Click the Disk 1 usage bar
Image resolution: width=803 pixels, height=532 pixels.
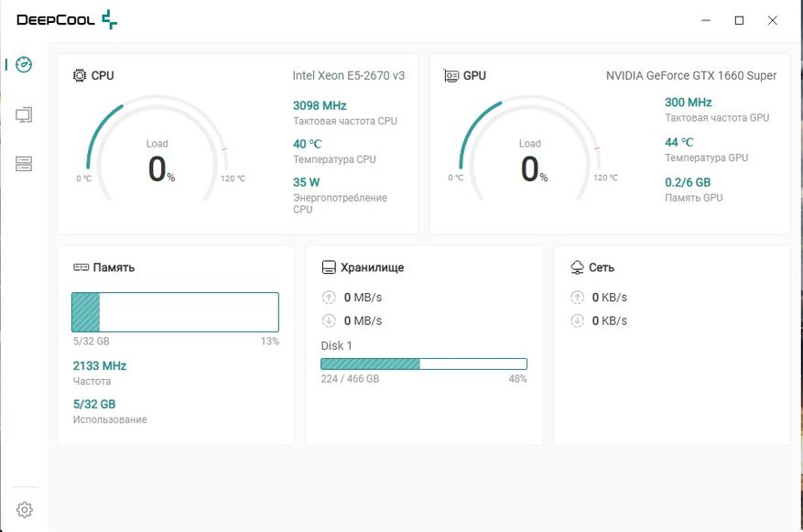coord(424,364)
